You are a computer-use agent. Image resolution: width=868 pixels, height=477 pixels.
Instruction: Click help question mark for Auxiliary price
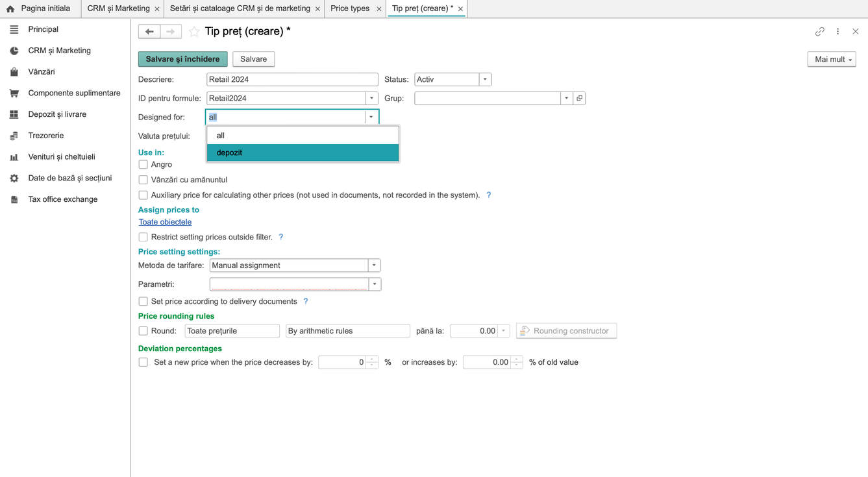coord(489,195)
